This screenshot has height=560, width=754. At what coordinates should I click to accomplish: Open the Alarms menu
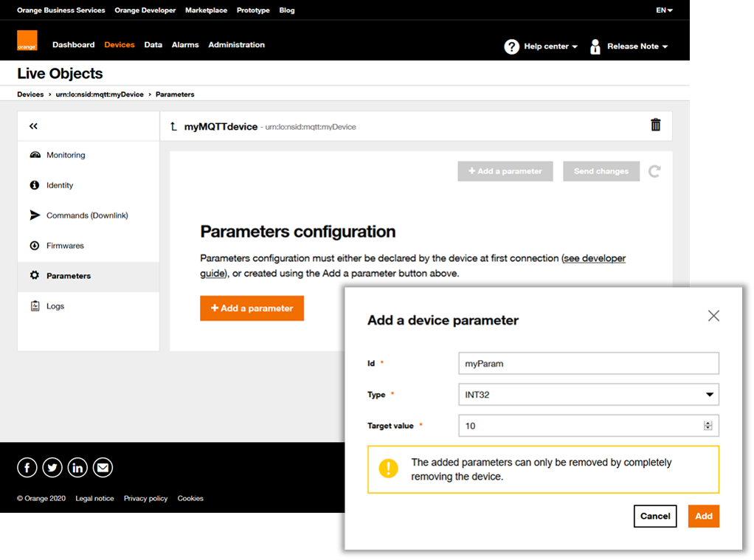coord(185,45)
